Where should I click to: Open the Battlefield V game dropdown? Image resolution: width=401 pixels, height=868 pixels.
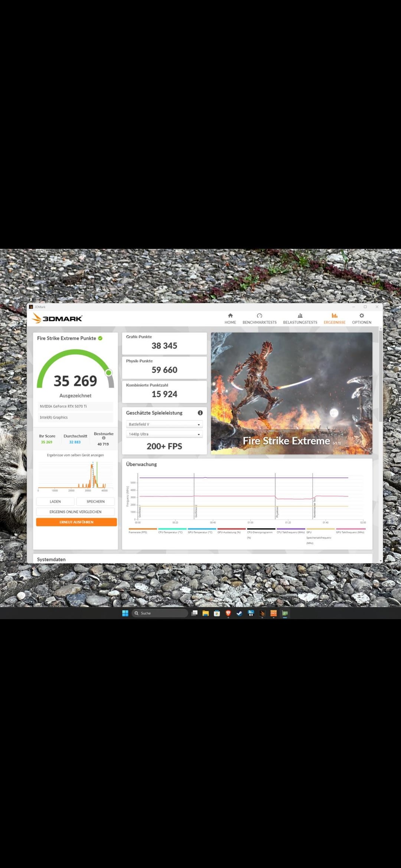coord(164,424)
